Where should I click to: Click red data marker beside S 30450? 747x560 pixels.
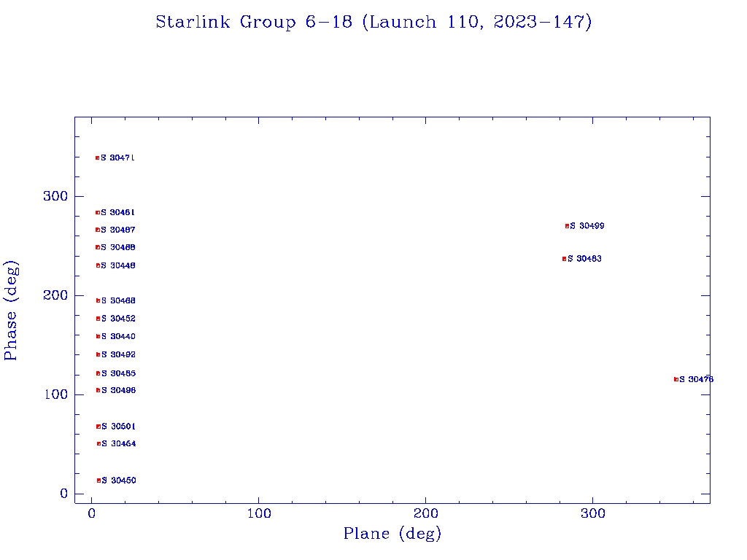99,481
